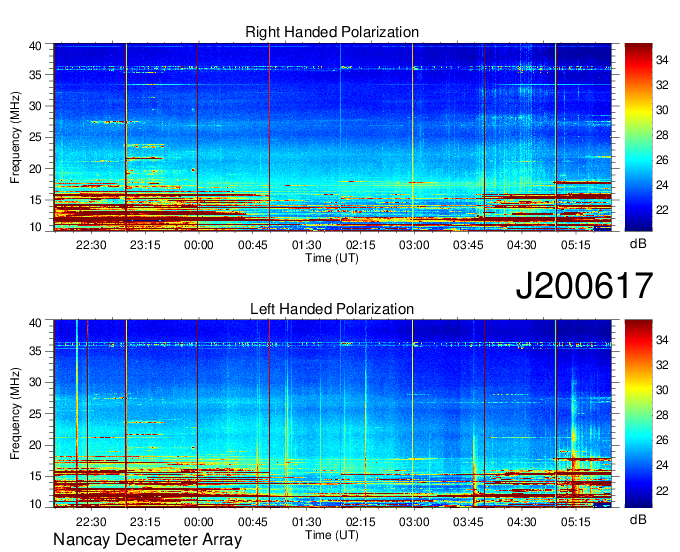Click the 30 dB label on Left Handed colorbar
680x552 pixels.
click(x=662, y=390)
